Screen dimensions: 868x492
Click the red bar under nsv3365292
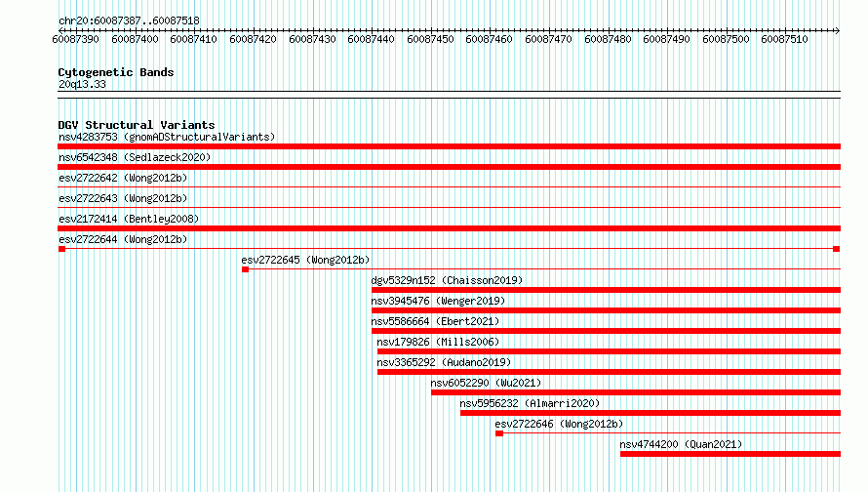pos(609,372)
